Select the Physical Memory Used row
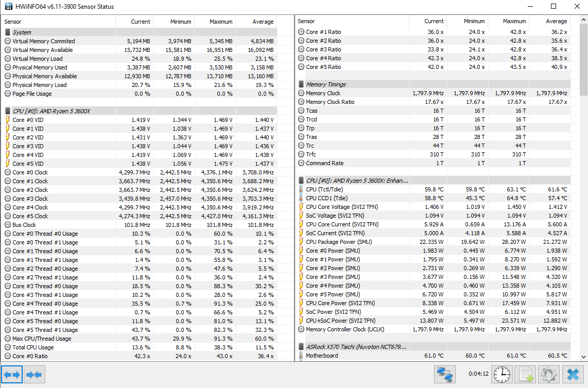The height and width of the screenshot is (388, 588). [139, 67]
